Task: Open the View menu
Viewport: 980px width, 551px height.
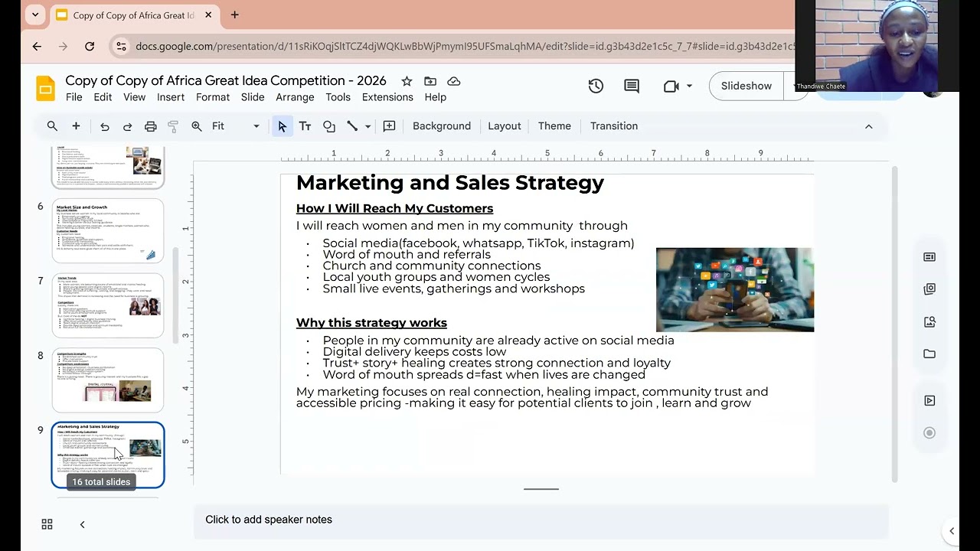Action: [x=134, y=97]
